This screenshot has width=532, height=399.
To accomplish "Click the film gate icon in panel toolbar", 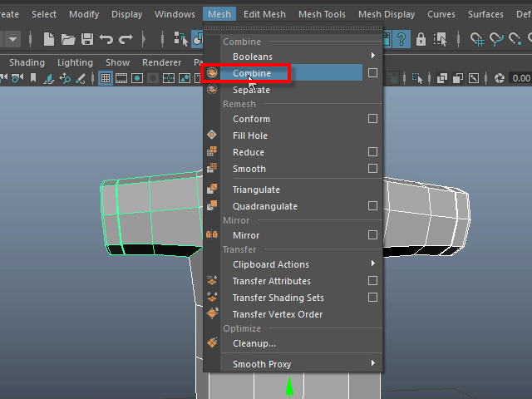I will (121, 78).
